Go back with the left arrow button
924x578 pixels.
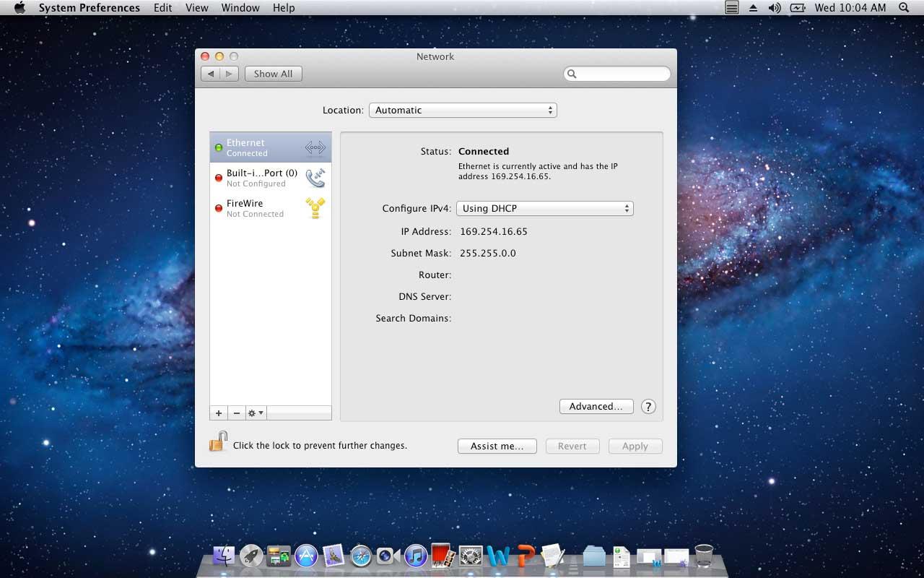211,74
